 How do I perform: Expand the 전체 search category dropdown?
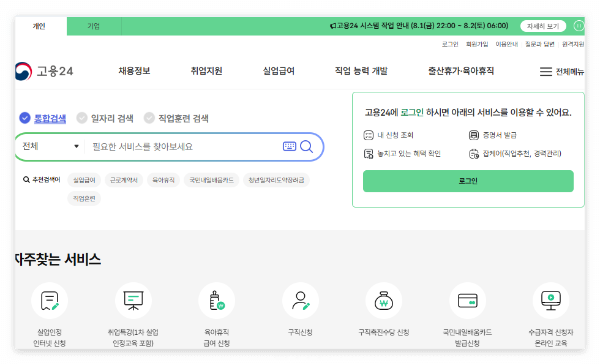pyautogui.click(x=51, y=146)
